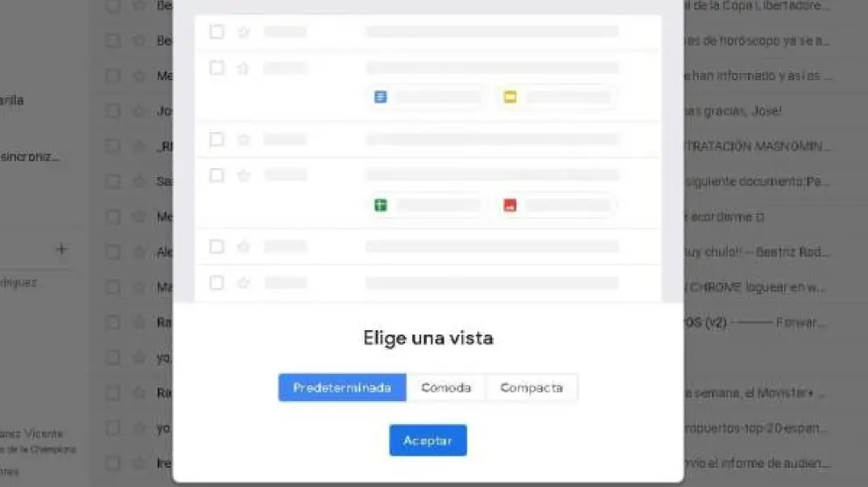Image resolution: width=868 pixels, height=487 pixels.
Task: Open the email mentioning Copa Libertadores
Action: pyautogui.click(x=758, y=5)
